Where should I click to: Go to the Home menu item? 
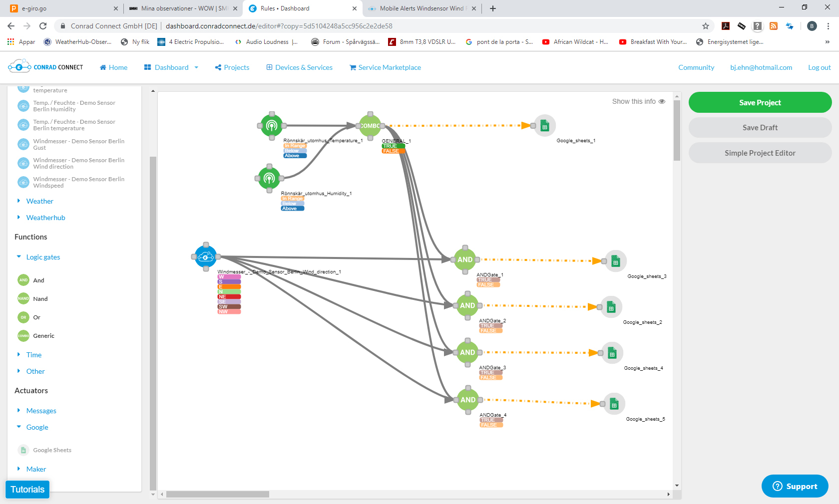tap(114, 67)
